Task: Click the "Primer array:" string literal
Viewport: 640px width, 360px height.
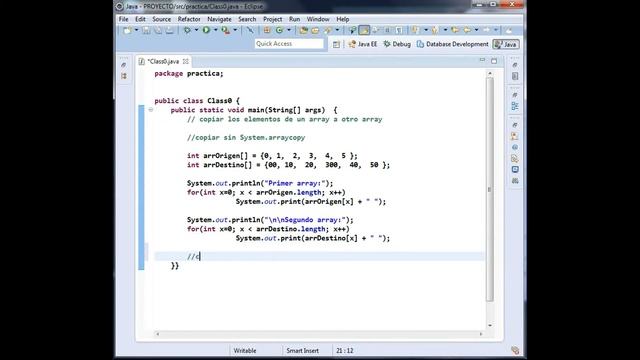Action: [296, 183]
